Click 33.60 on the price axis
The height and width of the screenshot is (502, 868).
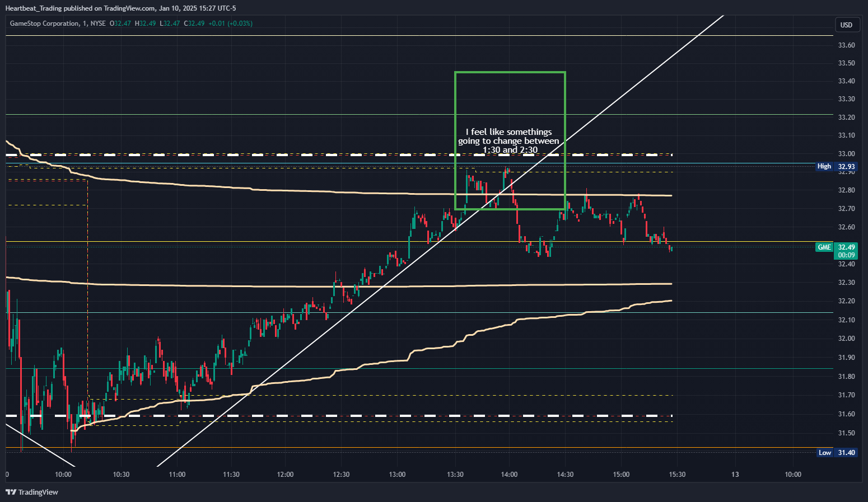[x=846, y=45]
